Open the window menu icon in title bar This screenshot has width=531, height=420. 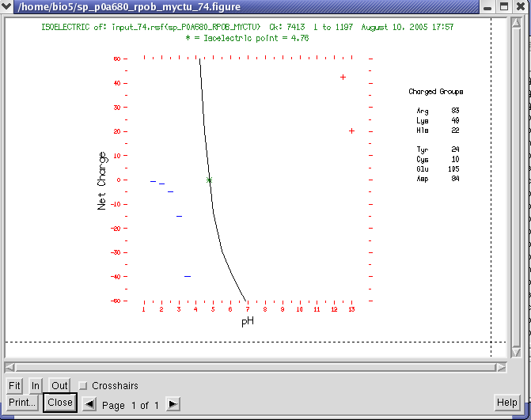point(9,7)
